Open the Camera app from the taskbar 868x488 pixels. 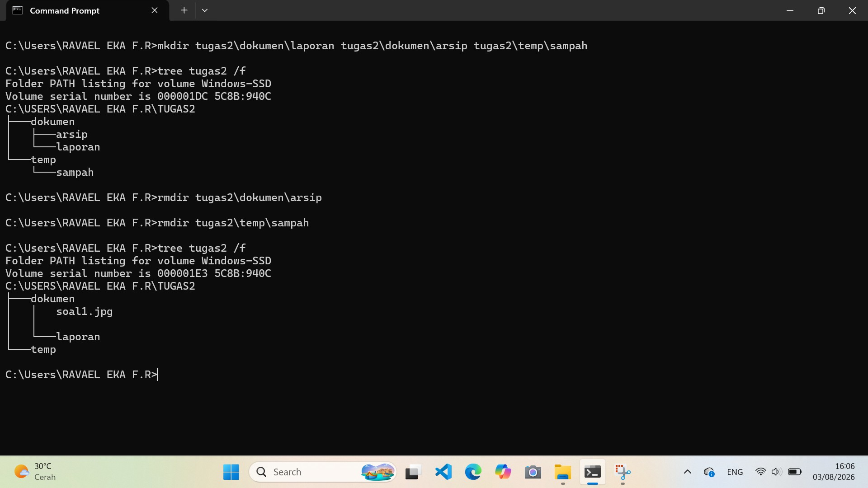pos(533,472)
